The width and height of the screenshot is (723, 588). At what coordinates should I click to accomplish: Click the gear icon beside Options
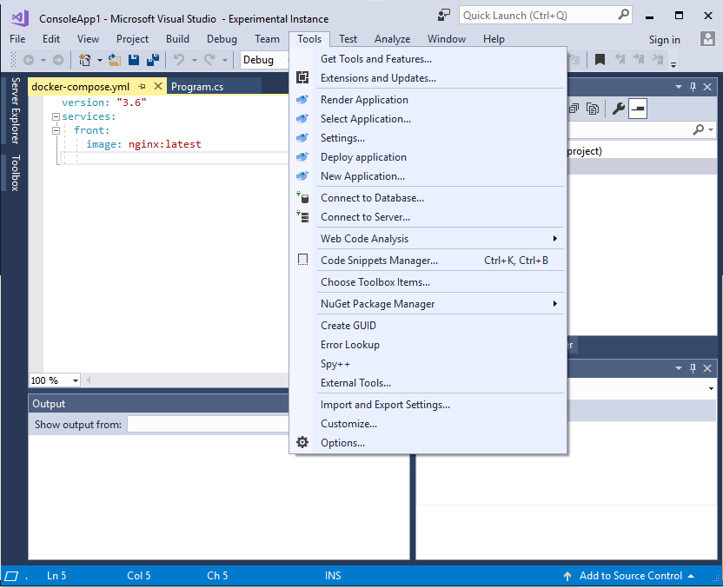[302, 443]
